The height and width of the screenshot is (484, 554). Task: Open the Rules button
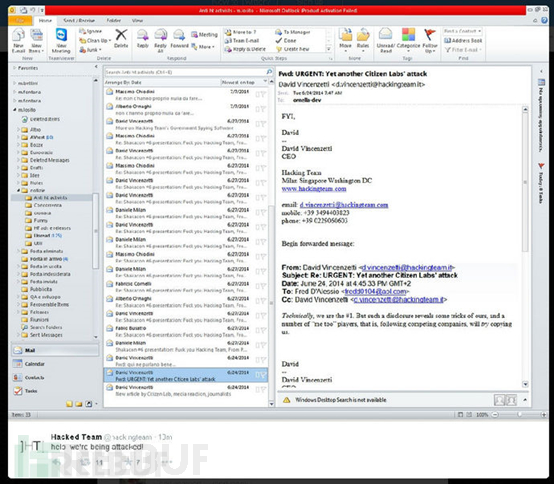(x=363, y=40)
